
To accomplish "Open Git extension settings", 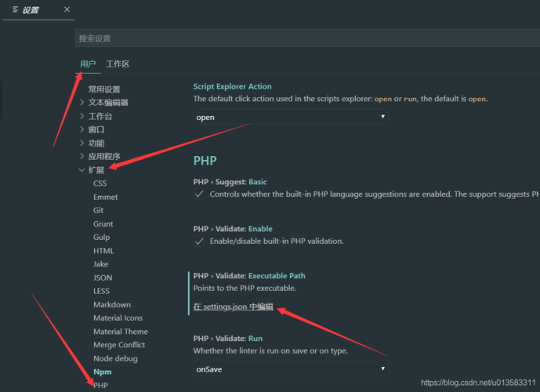I will (x=98, y=210).
